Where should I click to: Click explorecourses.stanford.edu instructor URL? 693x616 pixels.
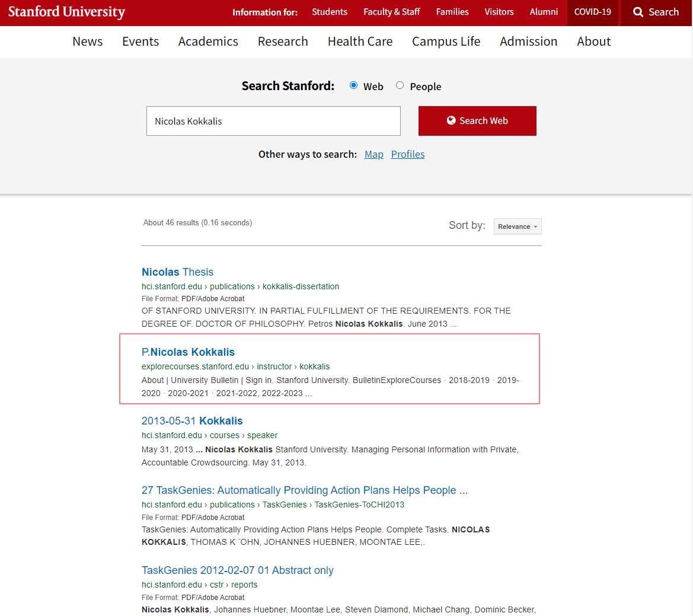[235, 366]
